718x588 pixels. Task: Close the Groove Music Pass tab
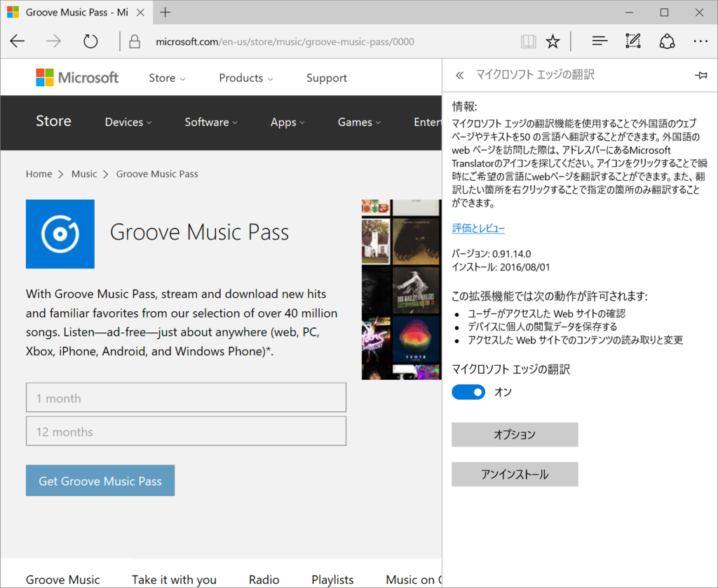[x=140, y=13]
